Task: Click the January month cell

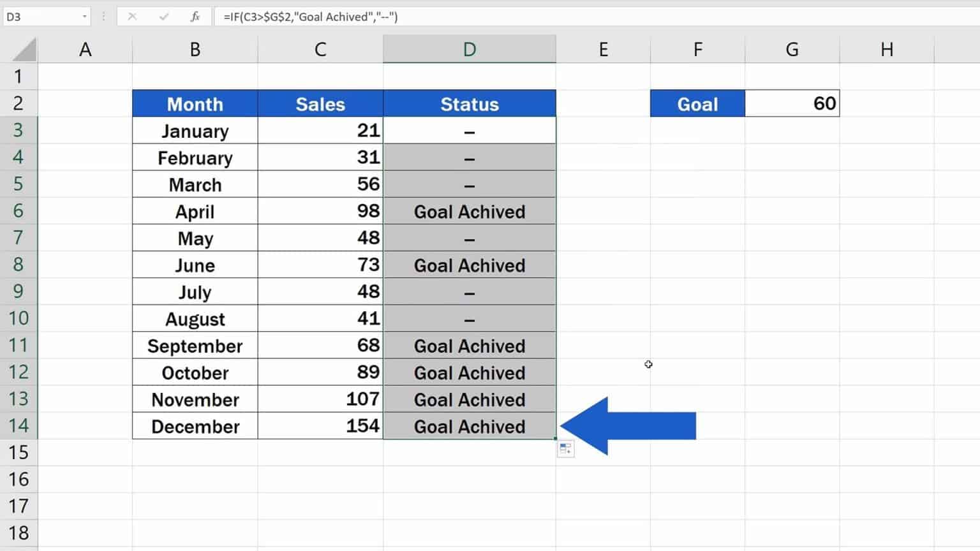Action: coord(195,131)
